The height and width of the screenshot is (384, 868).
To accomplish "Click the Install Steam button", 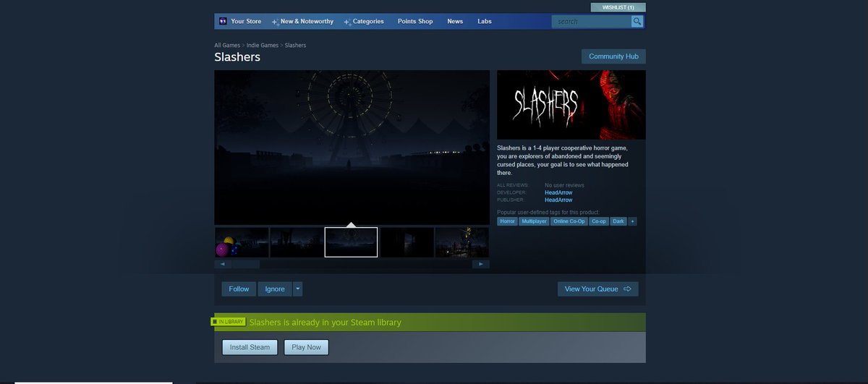I will click(x=250, y=347).
